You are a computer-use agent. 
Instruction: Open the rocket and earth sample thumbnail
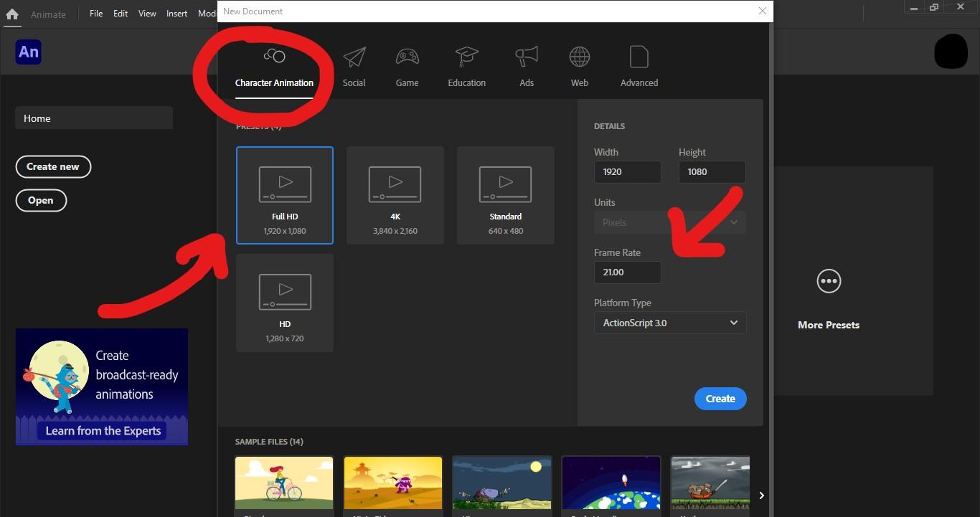[611, 484]
